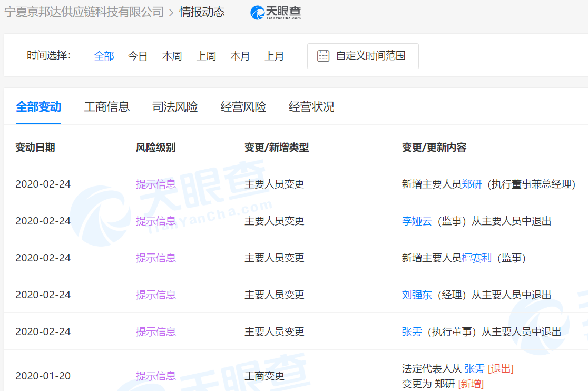Screen dimensions: 588x391
Task: Go to 宁夏京邦达供应链科技有限公司 breadcrumb
Action: (x=84, y=12)
